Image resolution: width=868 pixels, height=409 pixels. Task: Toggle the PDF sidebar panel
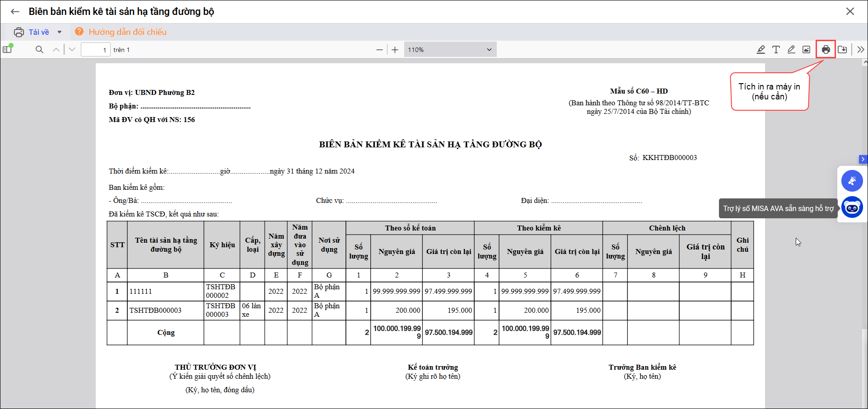tap(7, 49)
